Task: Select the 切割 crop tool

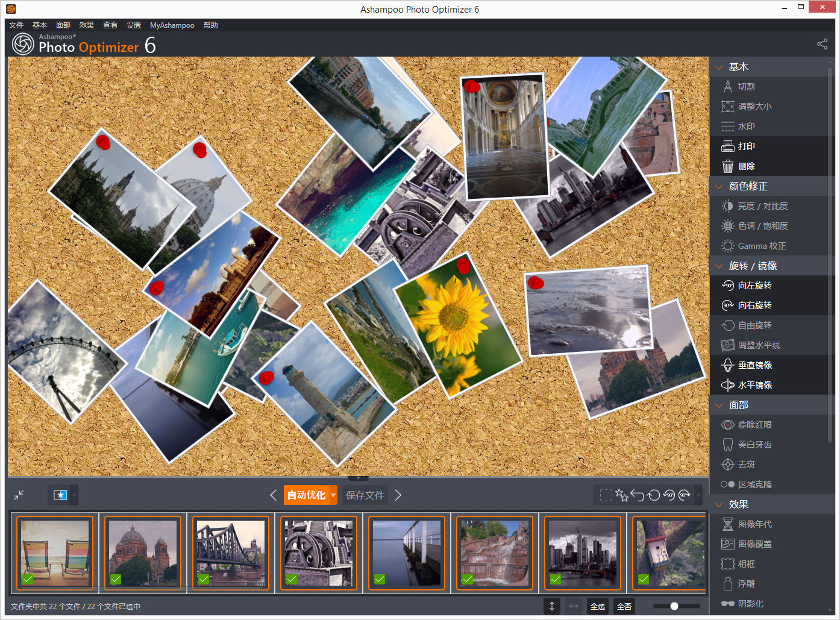Action: click(x=746, y=87)
